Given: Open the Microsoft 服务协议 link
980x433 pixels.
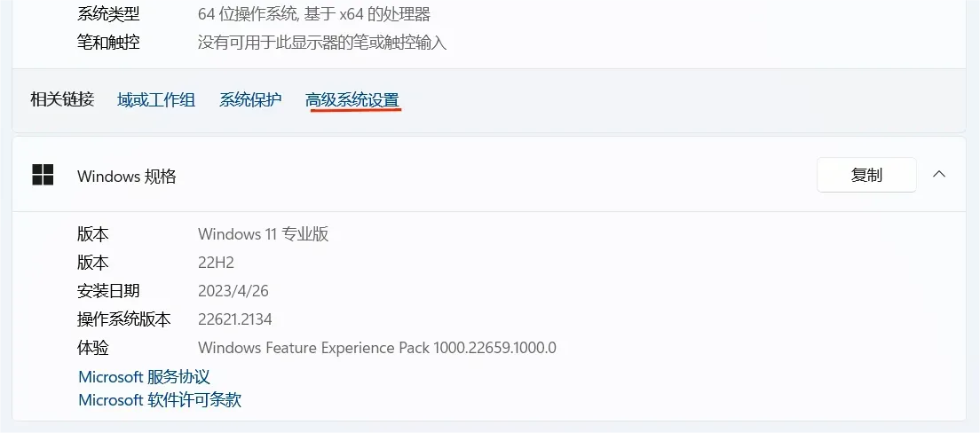Looking at the screenshot, I should [144, 377].
